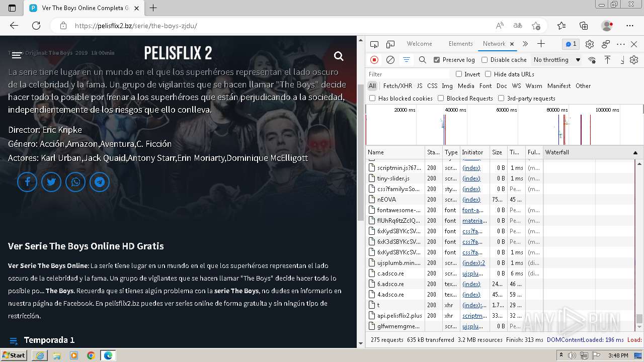Open the browser profile avatar
This screenshot has height=362, width=644.
(x=607, y=26)
